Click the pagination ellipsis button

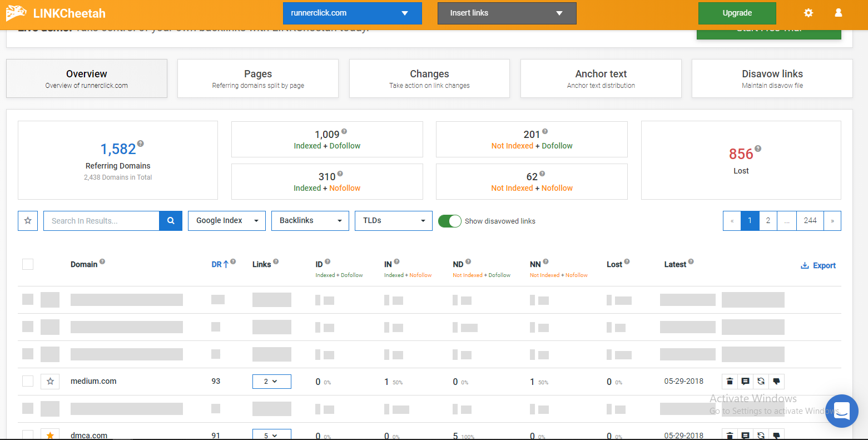tap(787, 221)
